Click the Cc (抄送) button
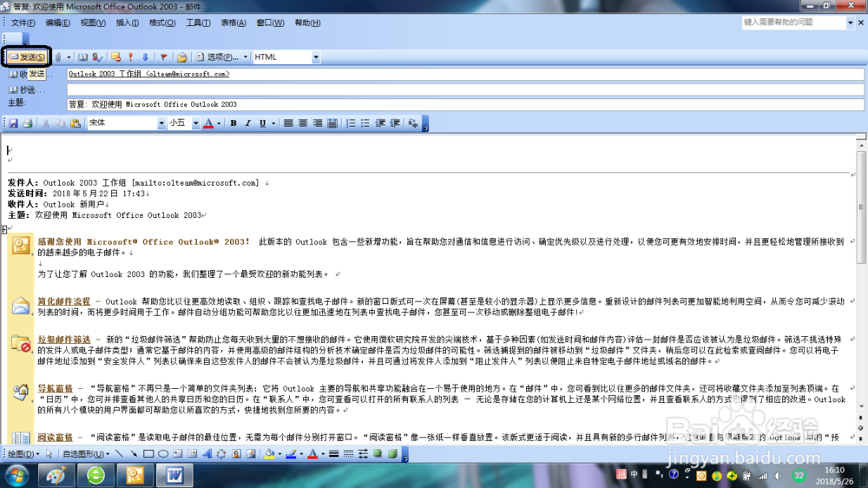 (27, 89)
